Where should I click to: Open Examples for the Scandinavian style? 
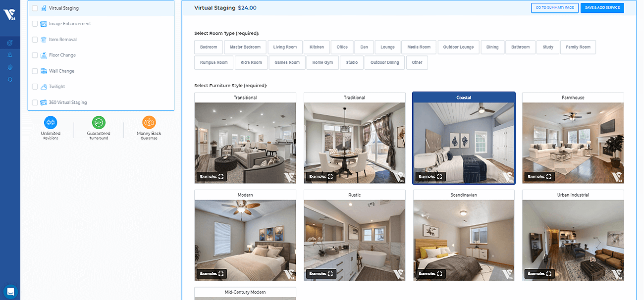pos(430,274)
